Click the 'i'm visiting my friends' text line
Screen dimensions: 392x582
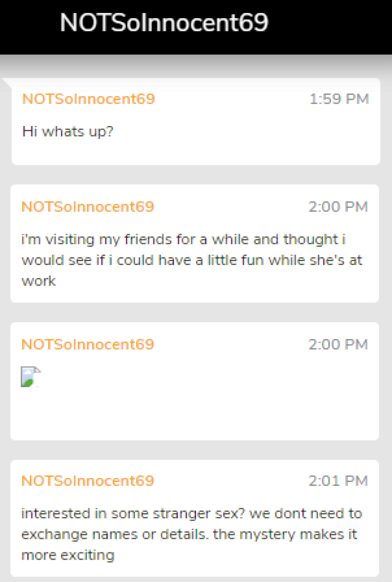183,239
